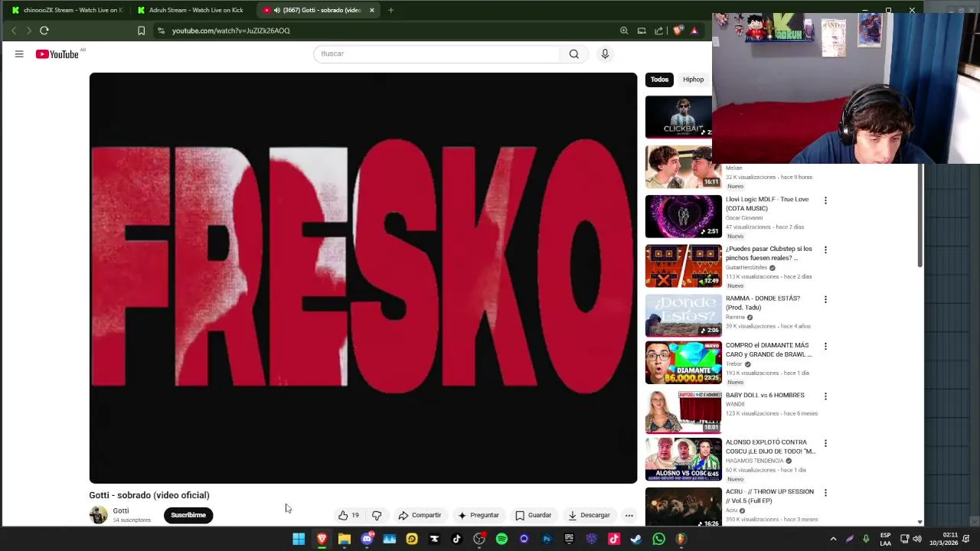Open BABY DOLL vs 6 HOMBRES title
This screenshot has height=551, width=980.
tap(765, 395)
